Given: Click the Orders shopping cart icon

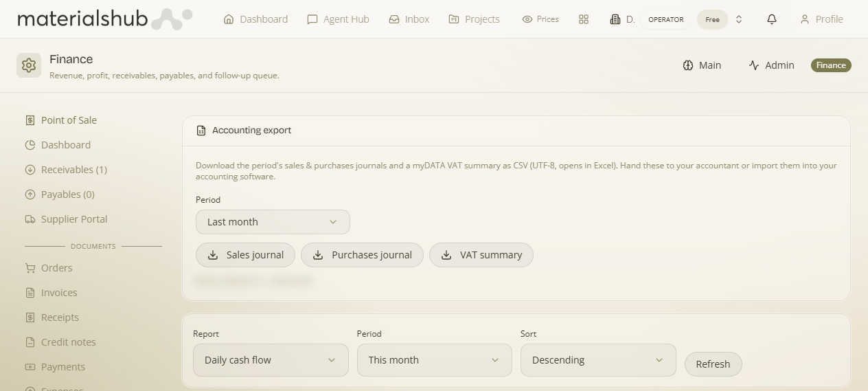Looking at the screenshot, I should point(30,268).
